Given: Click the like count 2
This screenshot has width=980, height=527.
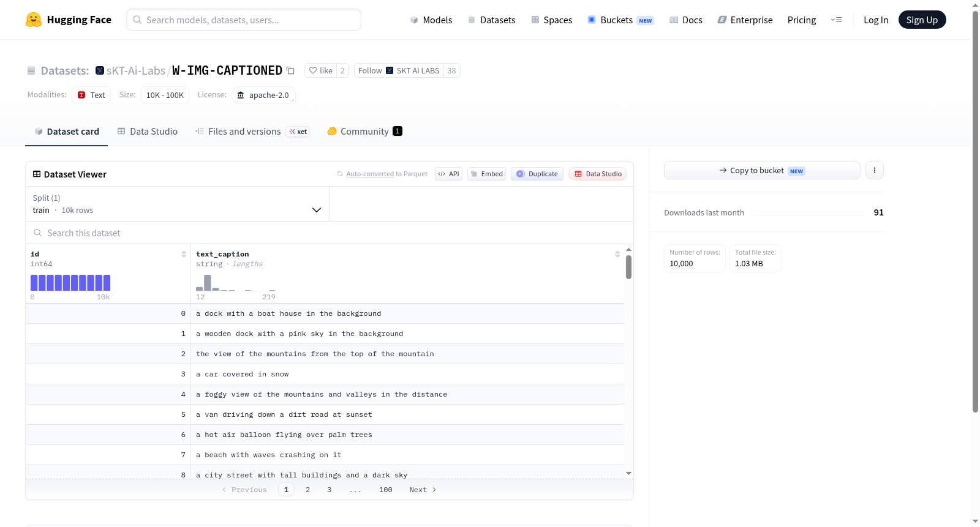Looking at the screenshot, I should point(342,71).
